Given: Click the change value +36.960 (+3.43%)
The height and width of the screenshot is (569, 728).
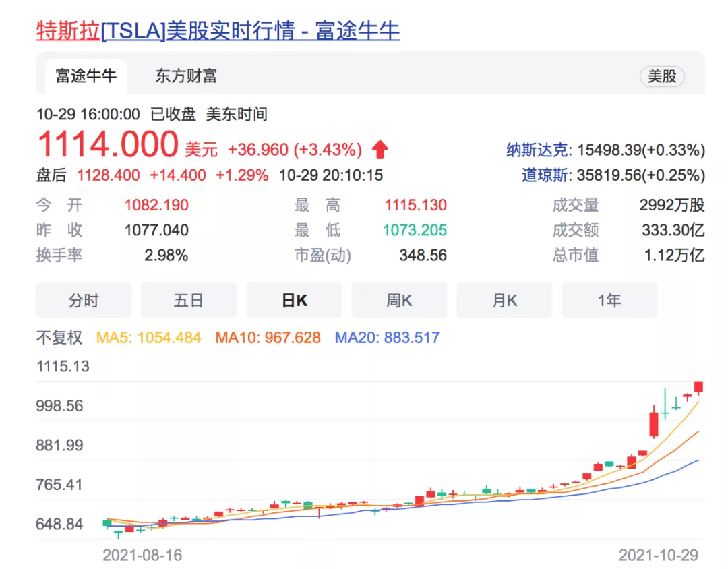Looking at the screenshot, I should [295, 150].
